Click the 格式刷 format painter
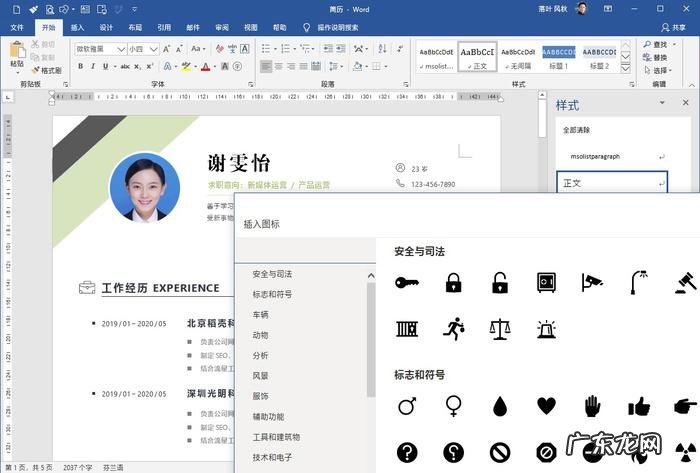 tap(44, 71)
